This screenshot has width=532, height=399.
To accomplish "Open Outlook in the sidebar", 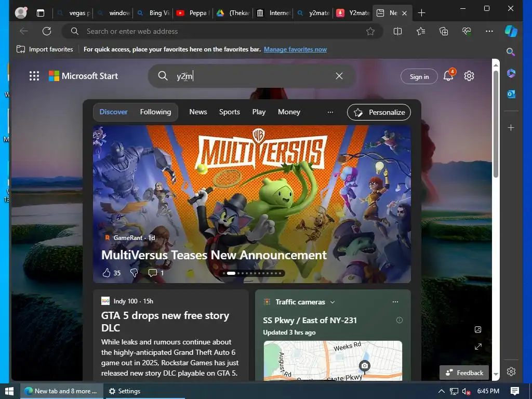I will [511, 94].
